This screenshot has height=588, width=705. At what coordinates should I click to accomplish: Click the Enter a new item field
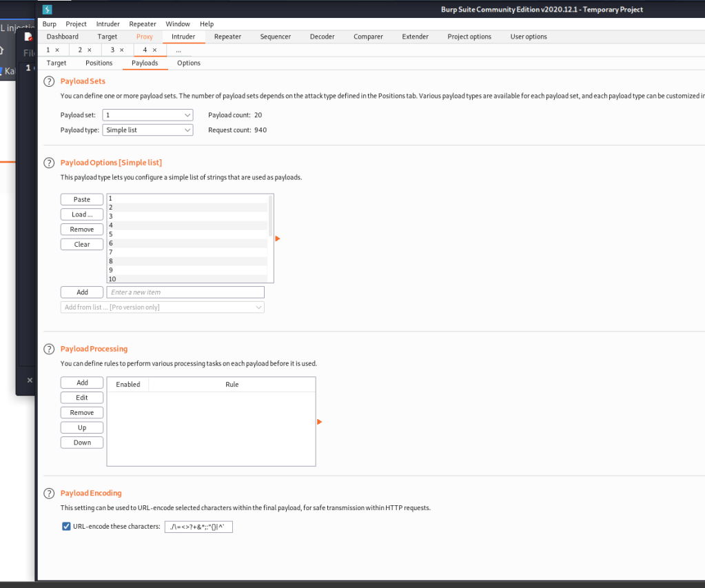(x=185, y=292)
